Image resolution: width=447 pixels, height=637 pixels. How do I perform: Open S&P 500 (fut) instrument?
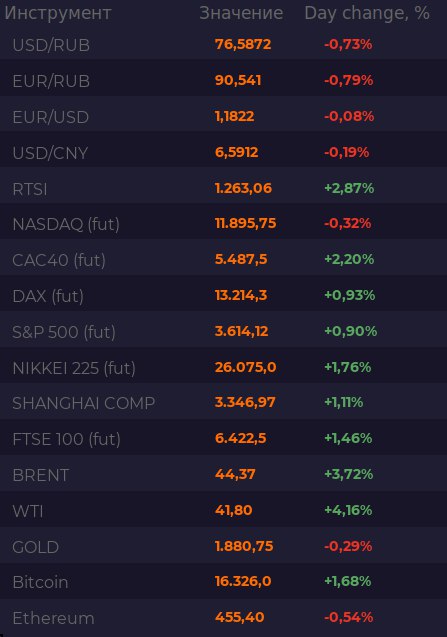click(x=64, y=332)
